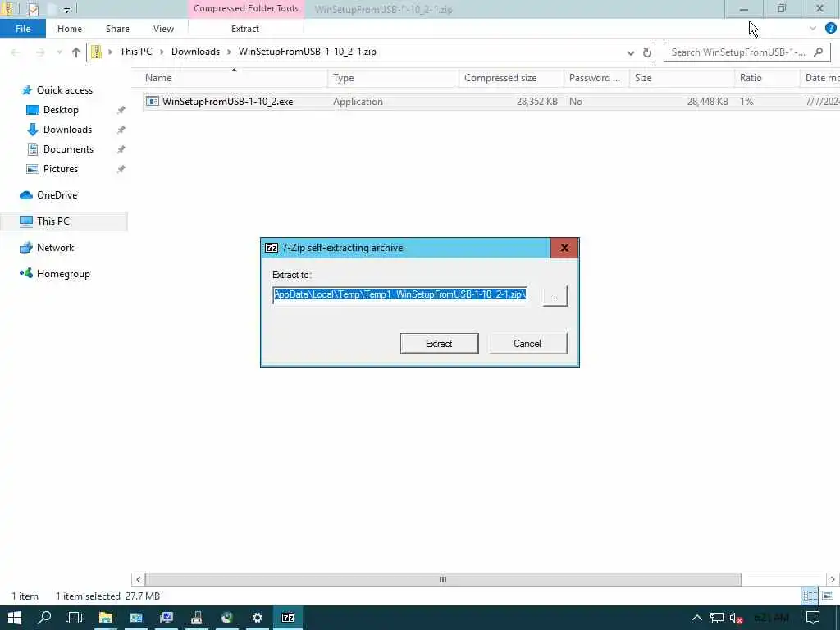This screenshot has width=840, height=630.
Task: Click Downloads in the address bar
Action: click(x=195, y=52)
